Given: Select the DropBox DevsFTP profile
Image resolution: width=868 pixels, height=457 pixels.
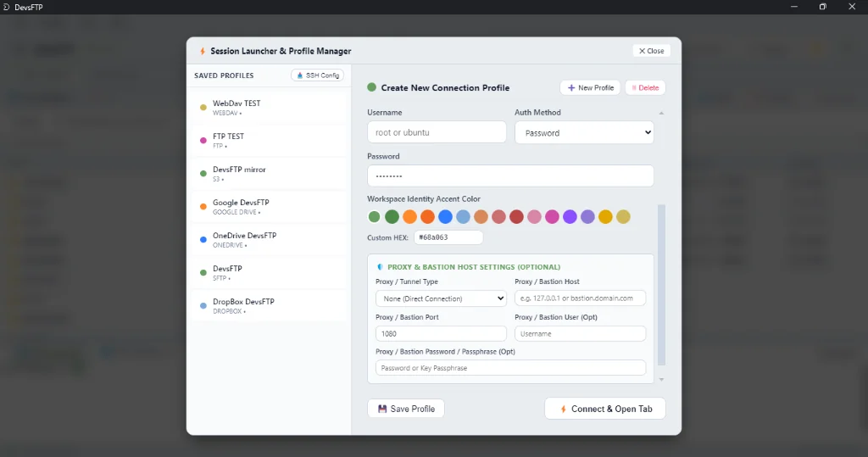Looking at the screenshot, I should (x=269, y=306).
